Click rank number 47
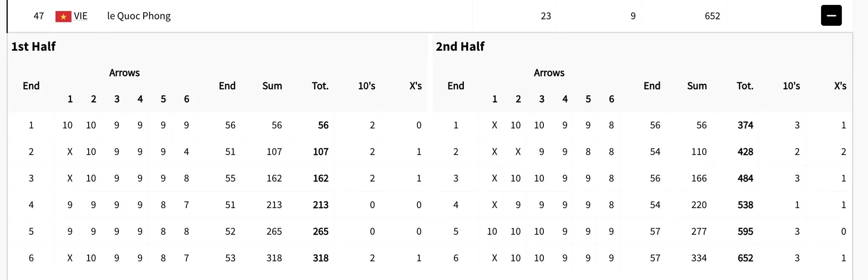This screenshot has height=280, width=868. click(x=39, y=16)
